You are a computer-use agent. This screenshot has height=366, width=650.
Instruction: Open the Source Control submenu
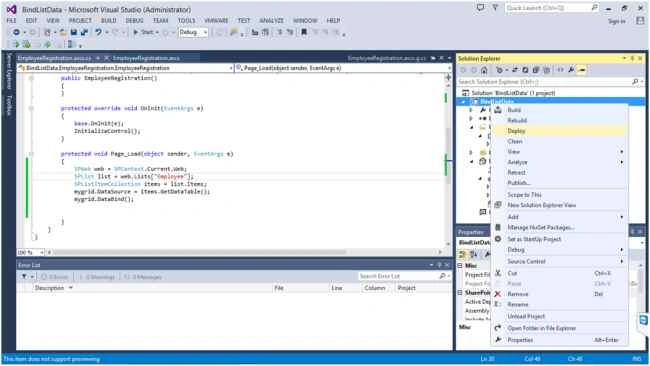pyautogui.click(x=559, y=262)
